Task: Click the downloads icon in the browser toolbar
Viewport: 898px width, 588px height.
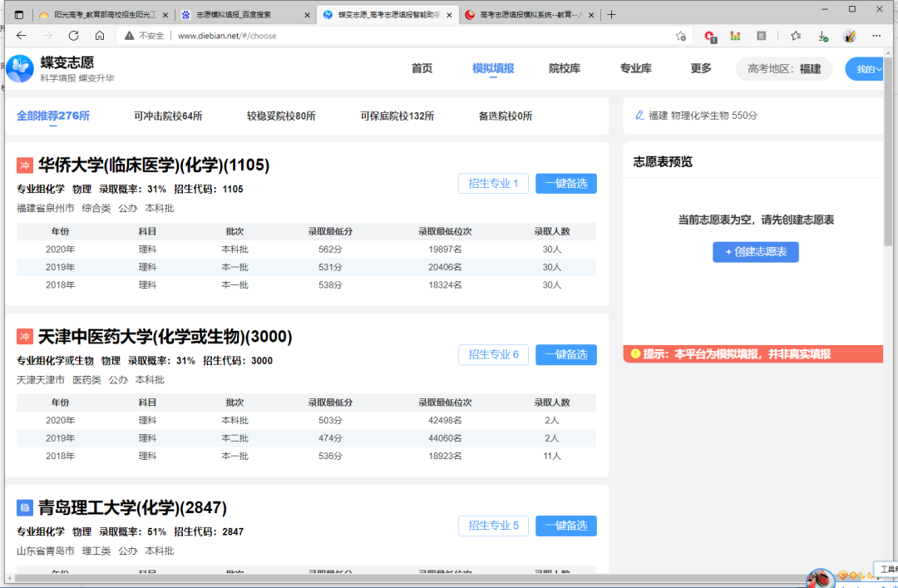Action: [x=824, y=36]
